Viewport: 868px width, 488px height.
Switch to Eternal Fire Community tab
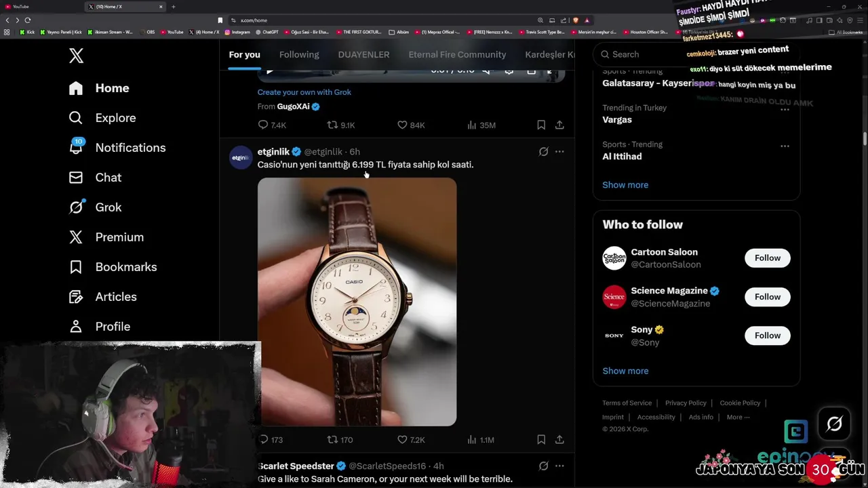point(457,54)
